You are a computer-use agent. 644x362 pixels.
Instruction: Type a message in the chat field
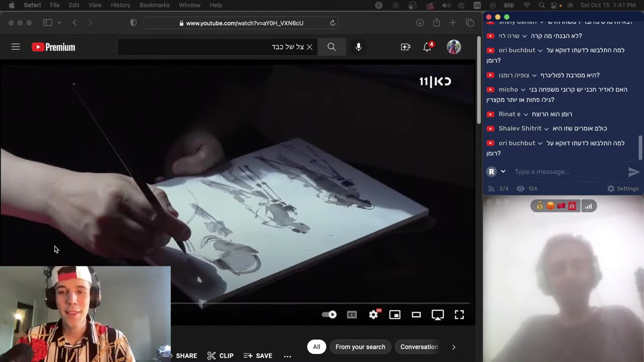point(569,171)
